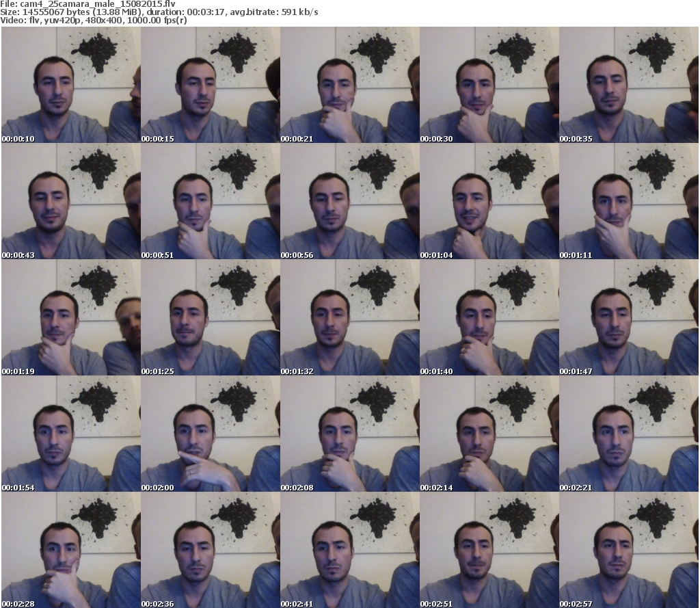Pick the preview frame at 00:01:32
Viewport: 700px width, 608px height.
tap(350, 317)
